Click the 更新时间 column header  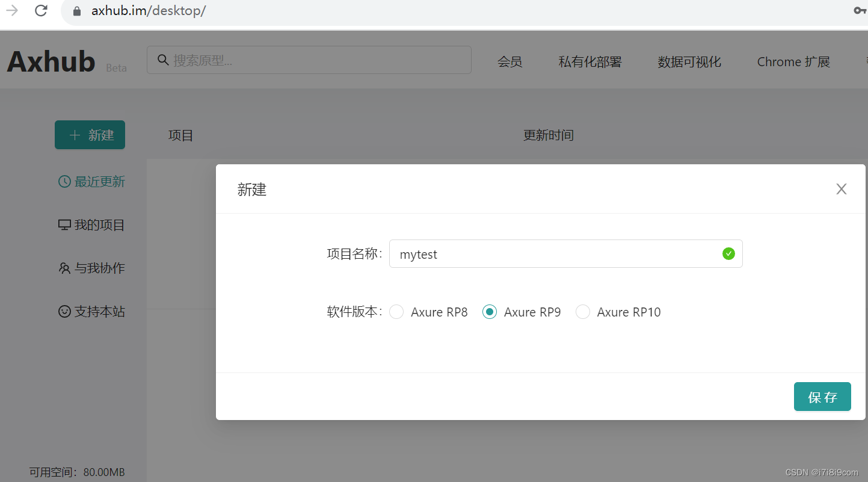click(x=548, y=135)
